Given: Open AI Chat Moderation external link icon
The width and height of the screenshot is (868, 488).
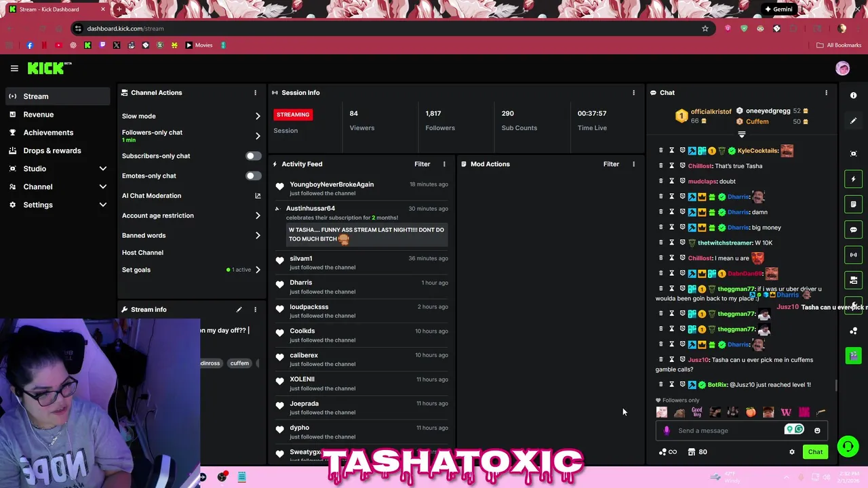Looking at the screenshot, I should pyautogui.click(x=258, y=196).
